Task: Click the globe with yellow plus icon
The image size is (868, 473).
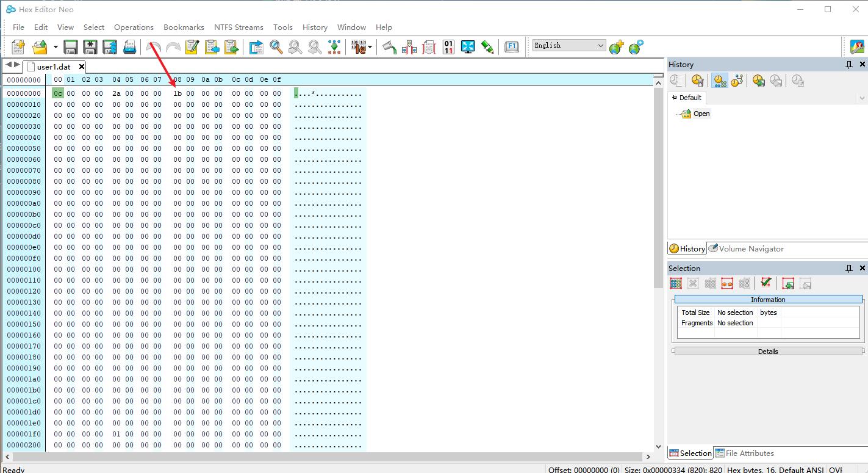Action: coord(617,47)
